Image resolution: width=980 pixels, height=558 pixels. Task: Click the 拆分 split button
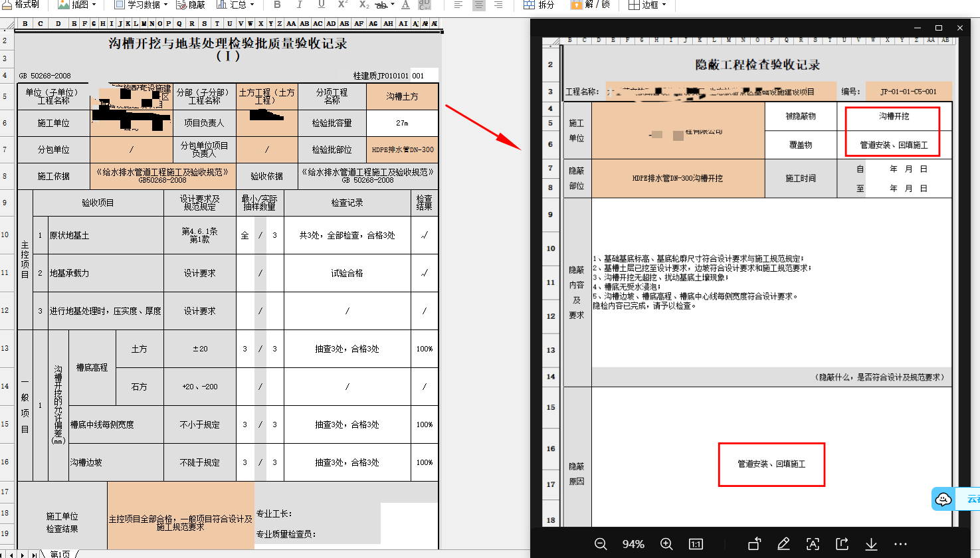pyautogui.click(x=539, y=5)
